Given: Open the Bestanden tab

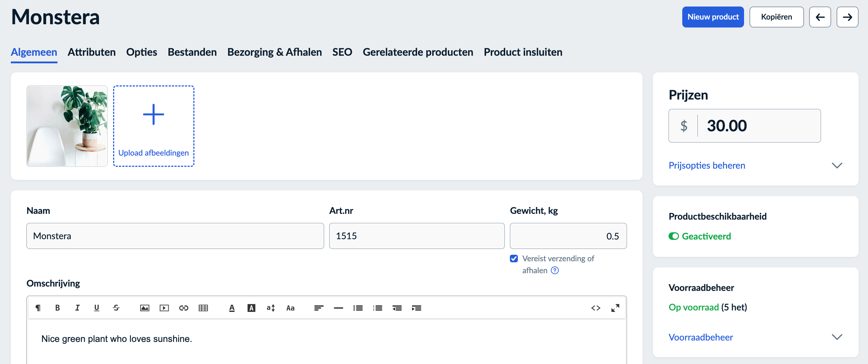Looking at the screenshot, I should pyautogui.click(x=192, y=52).
